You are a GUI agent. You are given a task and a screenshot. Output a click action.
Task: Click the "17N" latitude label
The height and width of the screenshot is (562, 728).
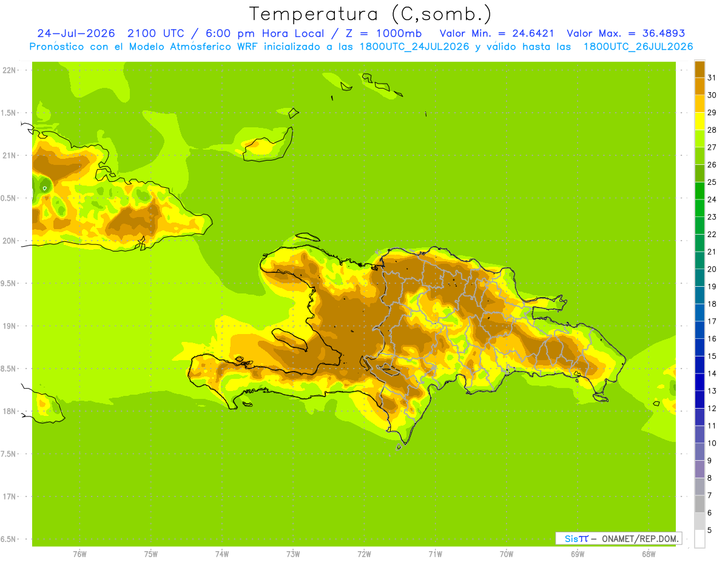9,497
